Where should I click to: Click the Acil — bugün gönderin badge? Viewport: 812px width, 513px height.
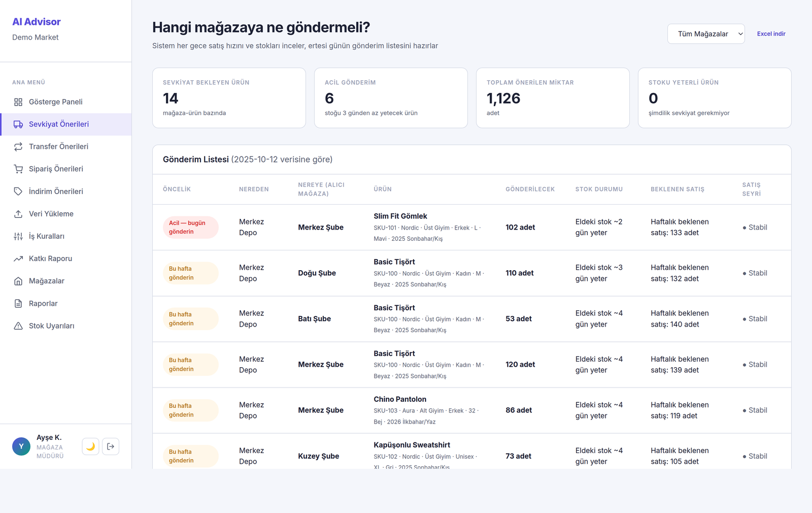190,228
